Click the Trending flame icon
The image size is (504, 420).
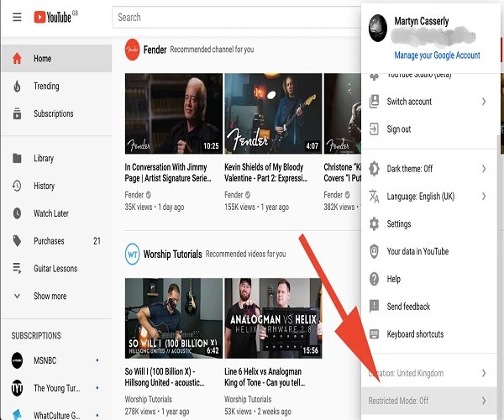click(17, 87)
